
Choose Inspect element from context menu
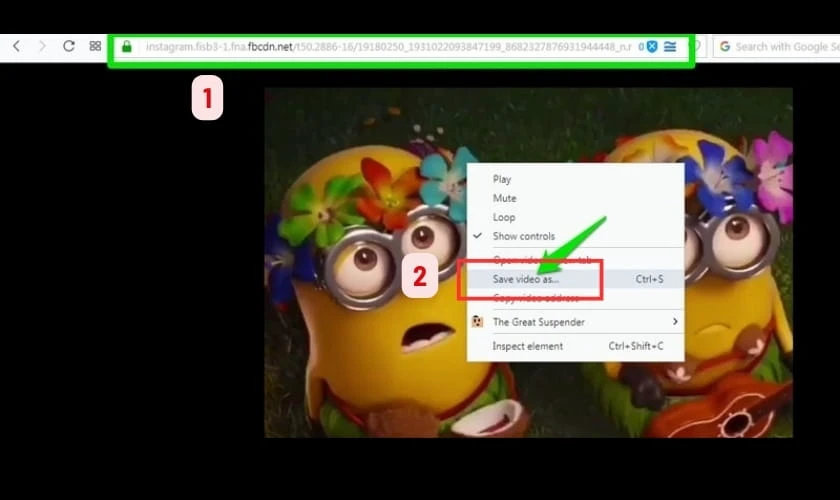575,346
